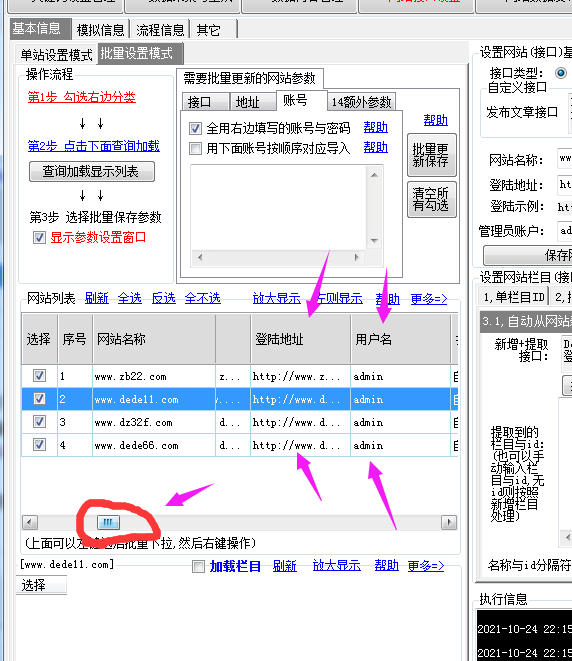572x661 pixels.
Task: Uncheck the www.zb22.com row checkbox
Action: 39,376
